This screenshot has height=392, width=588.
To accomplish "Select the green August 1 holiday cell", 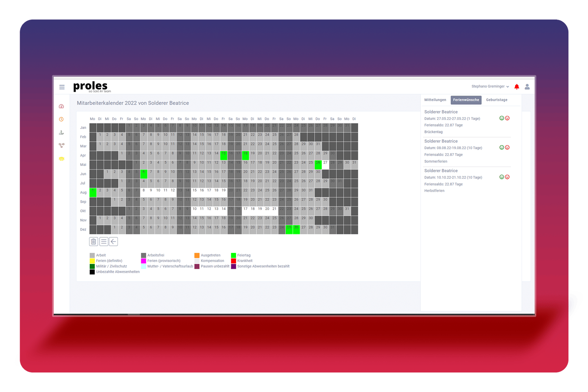I will tap(93, 192).
